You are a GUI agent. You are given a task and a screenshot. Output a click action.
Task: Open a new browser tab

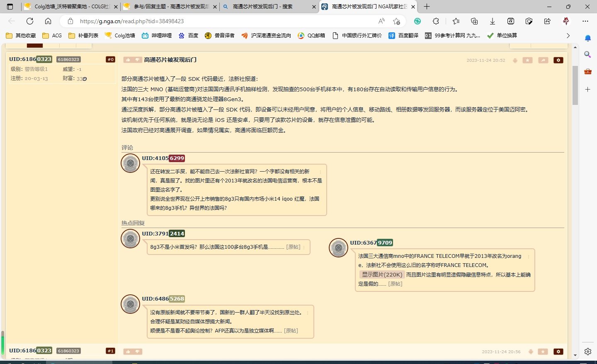pyautogui.click(x=427, y=7)
